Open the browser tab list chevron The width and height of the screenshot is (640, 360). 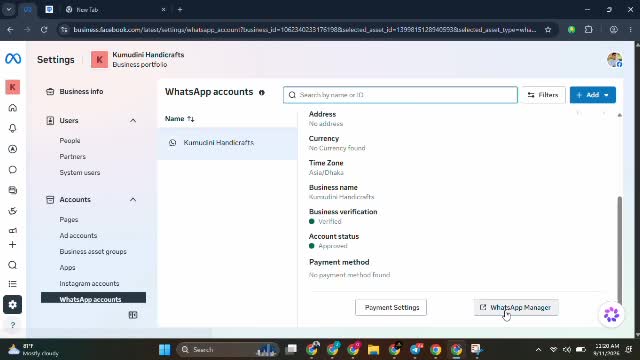click(9, 9)
